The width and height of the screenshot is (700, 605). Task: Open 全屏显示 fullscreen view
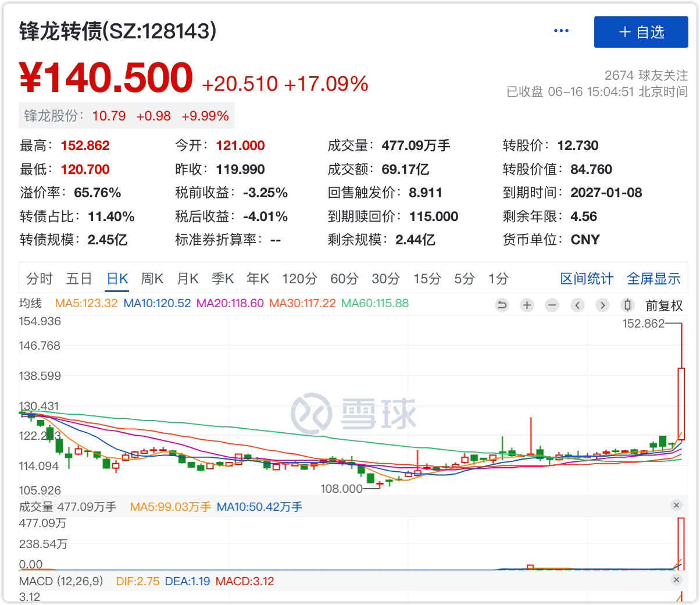pos(653,279)
